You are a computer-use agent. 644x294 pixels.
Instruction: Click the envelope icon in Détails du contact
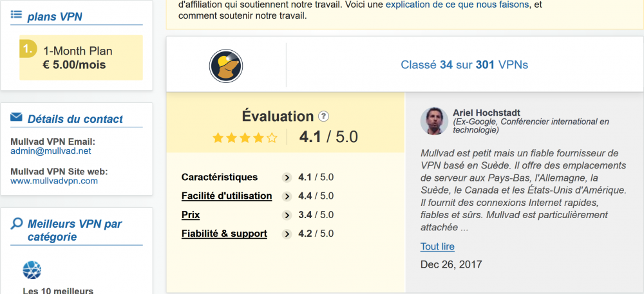[17, 118]
